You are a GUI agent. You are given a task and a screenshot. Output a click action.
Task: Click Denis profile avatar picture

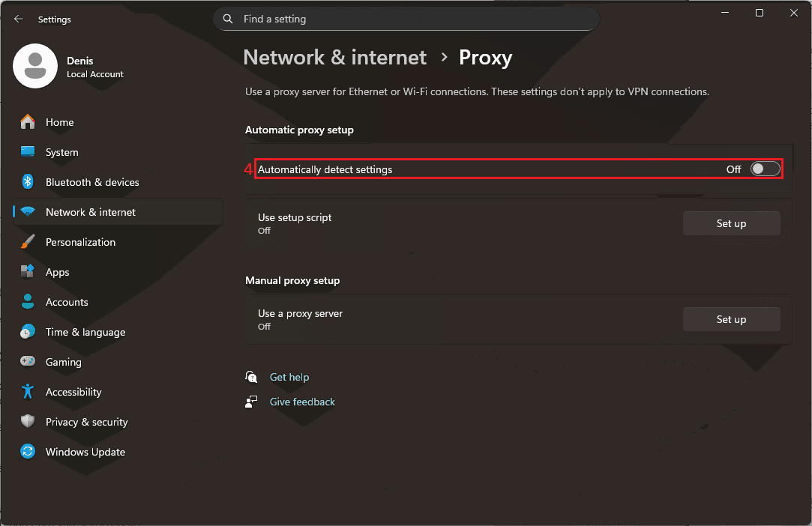point(35,66)
